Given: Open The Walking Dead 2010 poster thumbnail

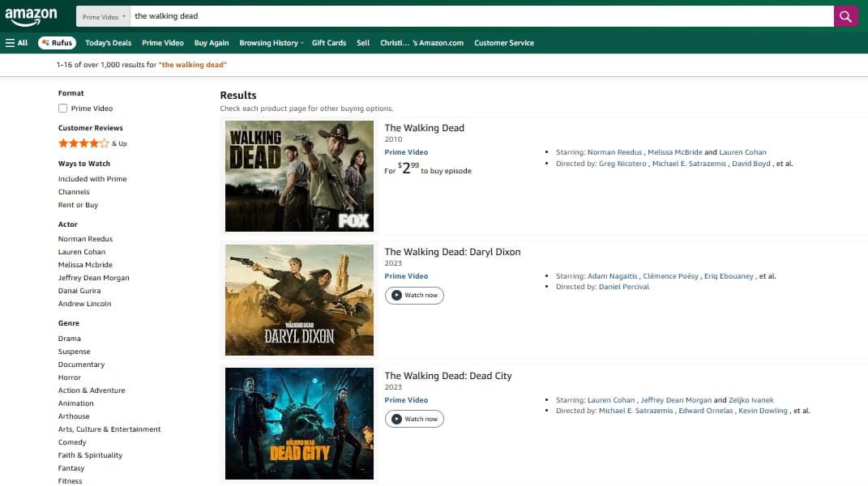Looking at the screenshot, I should point(298,176).
